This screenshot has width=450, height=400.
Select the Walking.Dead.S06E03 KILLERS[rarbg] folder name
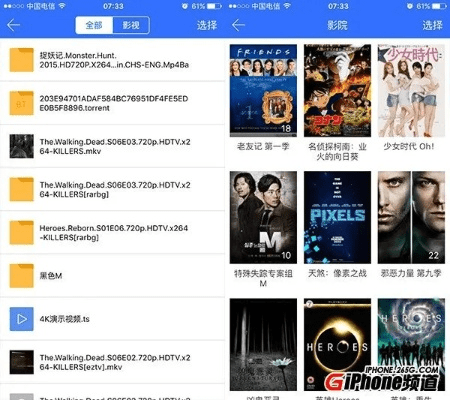click(x=115, y=189)
